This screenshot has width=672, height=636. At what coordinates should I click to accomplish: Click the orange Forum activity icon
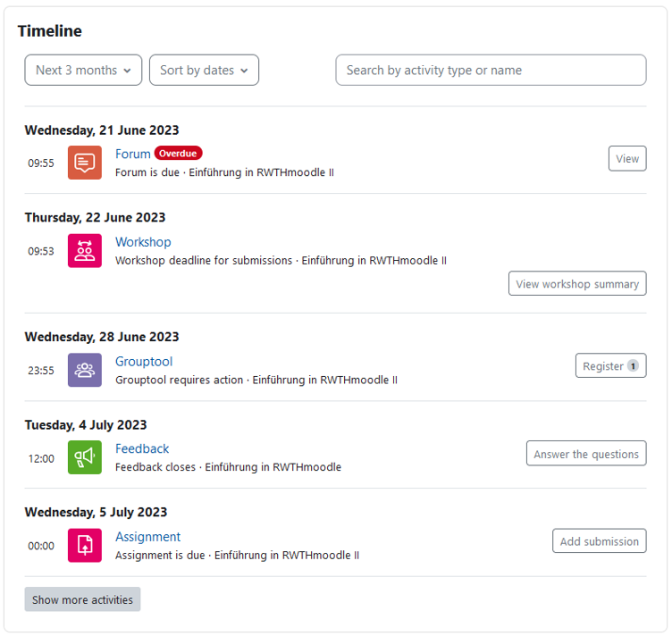(x=85, y=163)
